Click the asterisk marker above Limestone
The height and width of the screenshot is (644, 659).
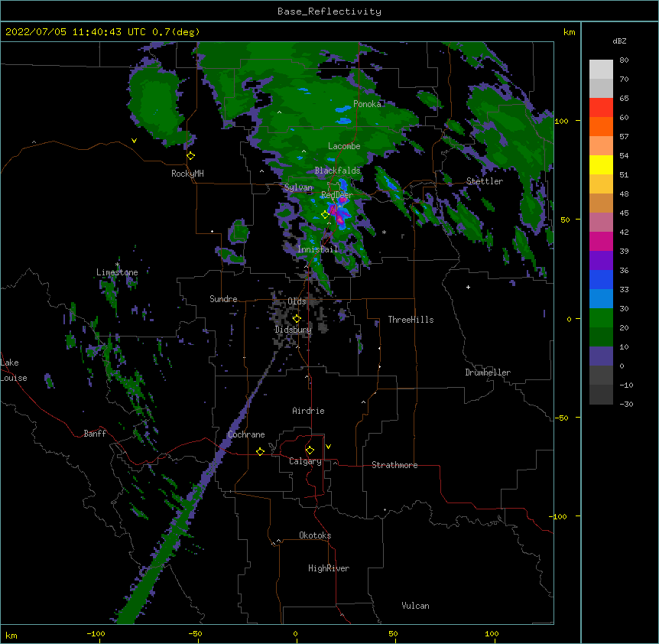(x=117, y=265)
